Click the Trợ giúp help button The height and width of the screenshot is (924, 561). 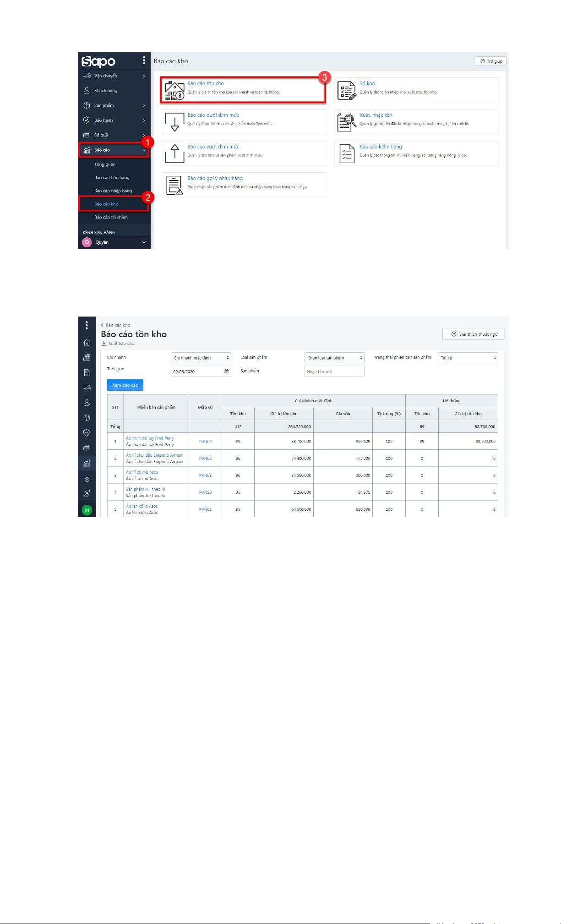(491, 61)
